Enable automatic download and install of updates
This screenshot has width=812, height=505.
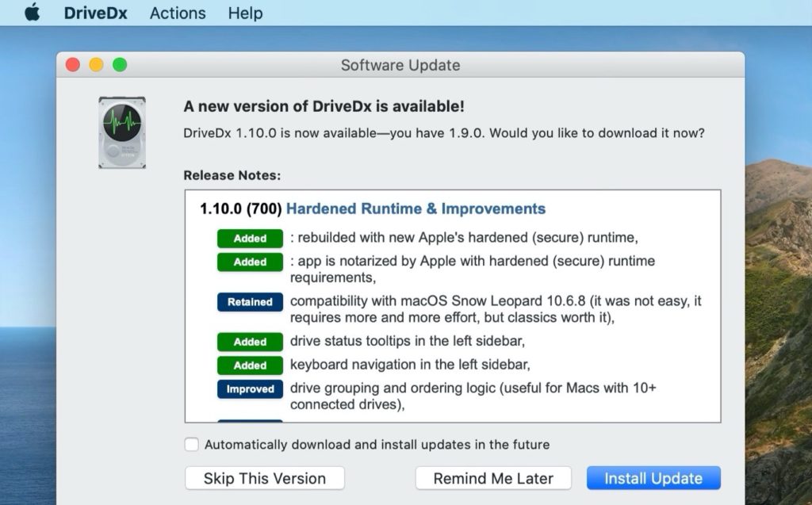coord(192,445)
